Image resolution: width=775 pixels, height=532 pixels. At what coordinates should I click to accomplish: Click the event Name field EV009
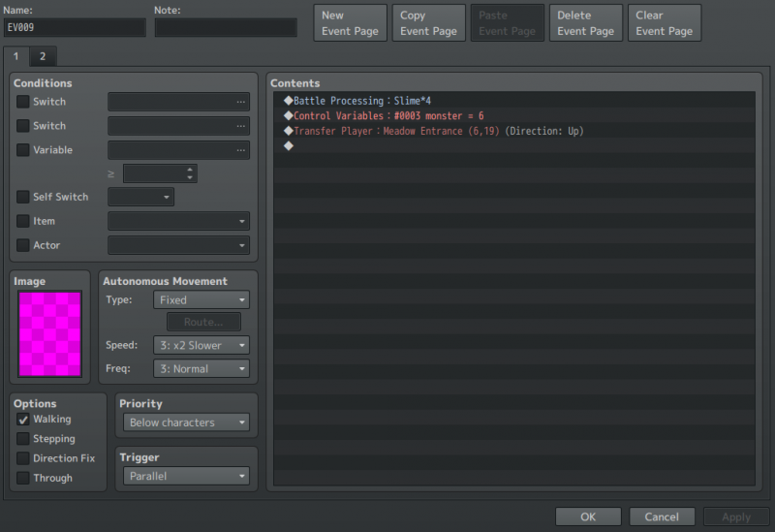[75, 28]
